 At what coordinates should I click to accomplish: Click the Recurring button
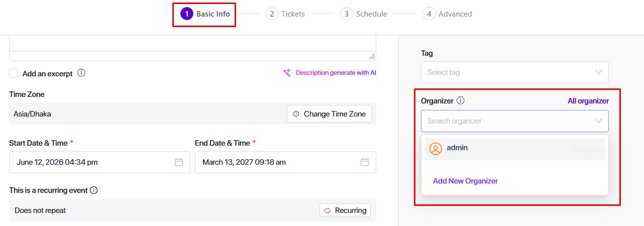(x=345, y=210)
